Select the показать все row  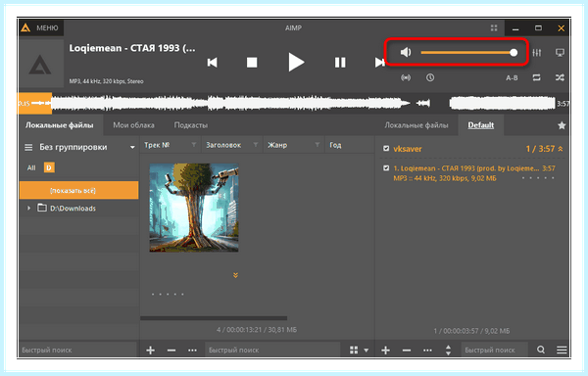point(78,190)
